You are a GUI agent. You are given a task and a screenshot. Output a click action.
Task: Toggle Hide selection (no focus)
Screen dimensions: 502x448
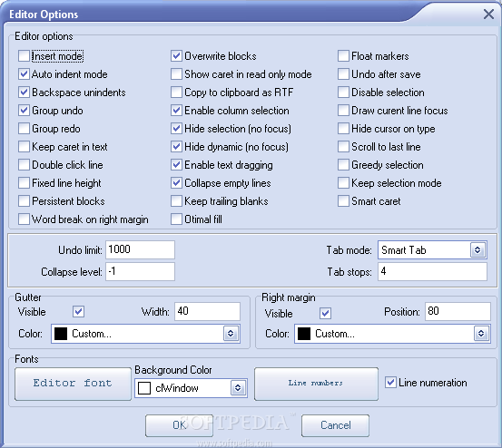point(176,129)
